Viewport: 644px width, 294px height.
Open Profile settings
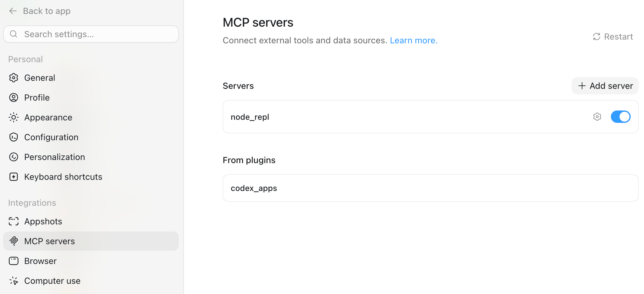(91, 97)
